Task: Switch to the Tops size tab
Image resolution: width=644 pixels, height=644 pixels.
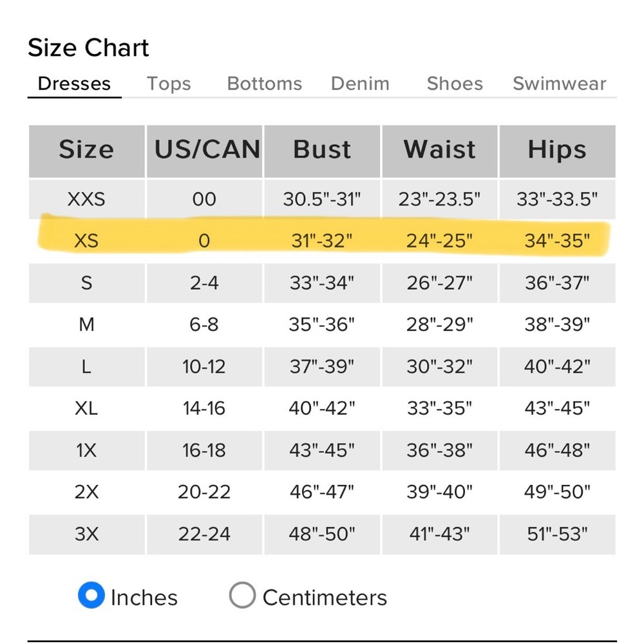Action: tap(169, 84)
